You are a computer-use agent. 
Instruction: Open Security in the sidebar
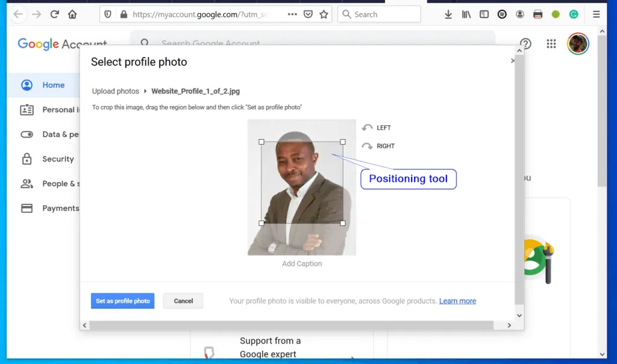tap(58, 159)
